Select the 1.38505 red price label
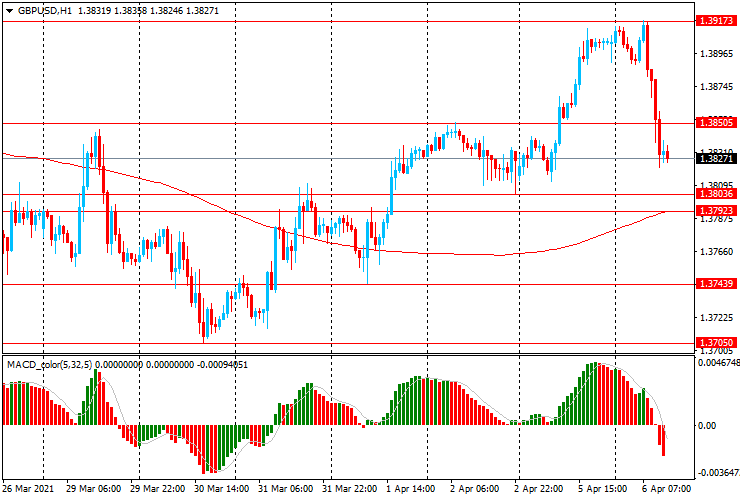The image size is (740, 500). [716, 123]
